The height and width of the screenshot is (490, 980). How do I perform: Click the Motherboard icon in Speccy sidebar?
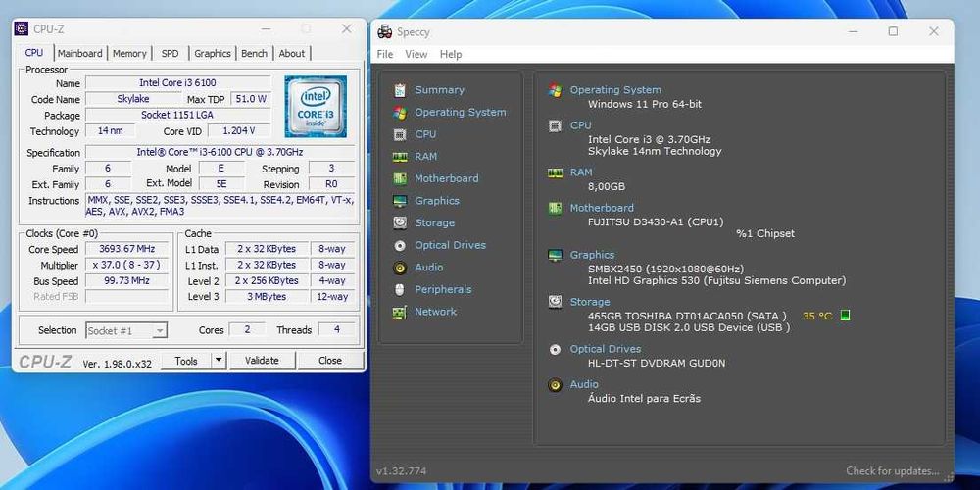(x=400, y=178)
